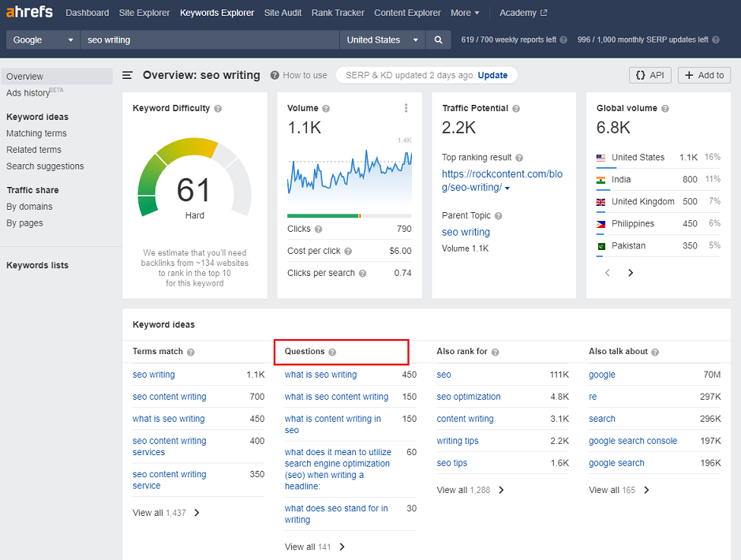Expand the More navigation menu

tap(465, 13)
